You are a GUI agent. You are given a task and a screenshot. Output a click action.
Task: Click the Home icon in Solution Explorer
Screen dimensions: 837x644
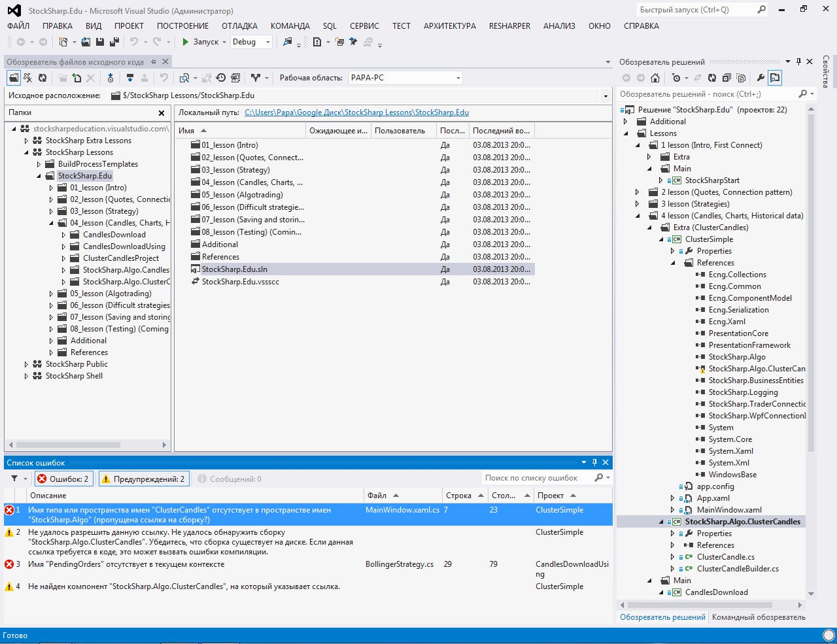click(x=655, y=78)
